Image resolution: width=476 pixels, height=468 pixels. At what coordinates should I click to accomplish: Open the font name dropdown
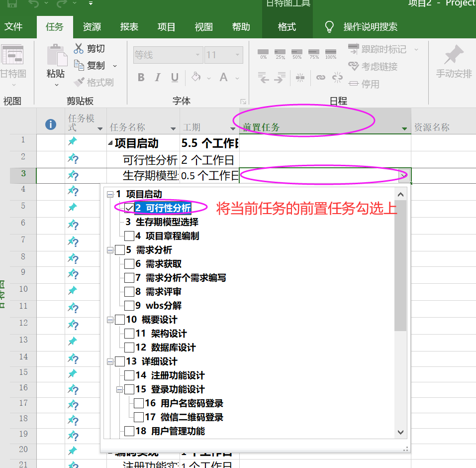coord(197,55)
